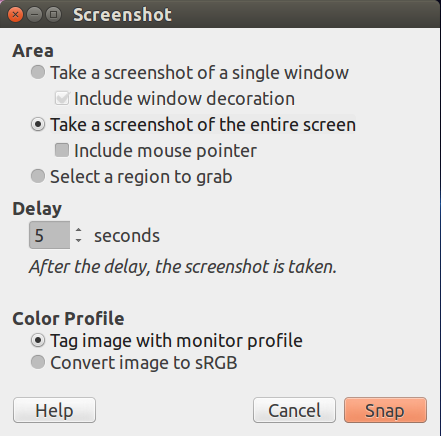This screenshot has height=436, width=441.
Task: Focus the Delay seconds number field
Action: click(x=49, y=235)
